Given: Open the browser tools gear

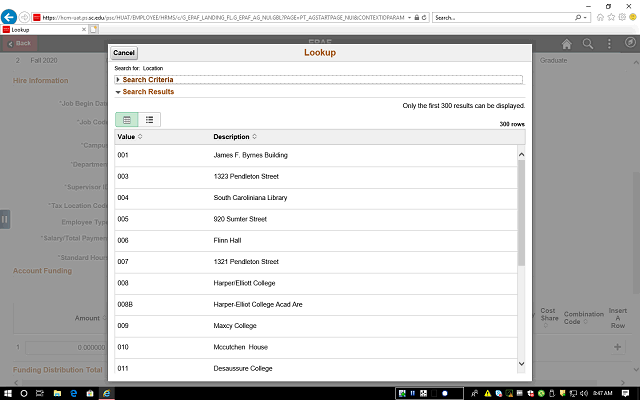Looking at the screenshot, I should tap(622, 17).
